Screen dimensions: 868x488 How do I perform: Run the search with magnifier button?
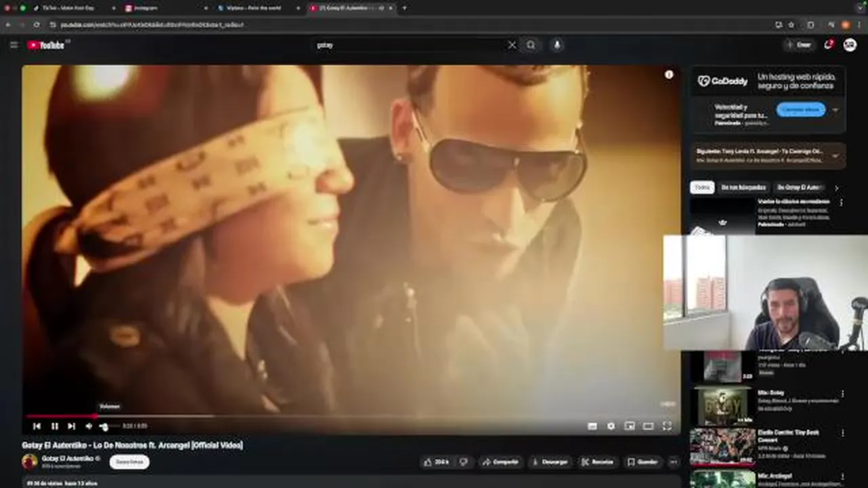pyautogui.click(x=531, y=45)
